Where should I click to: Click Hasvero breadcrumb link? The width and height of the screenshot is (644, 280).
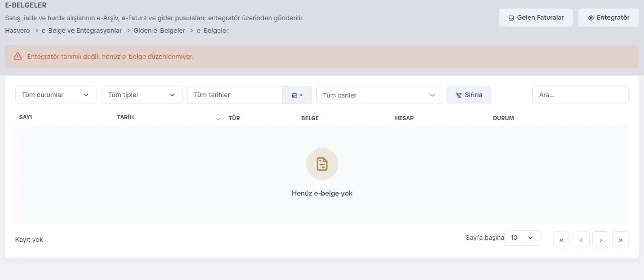click(x=18, y=31)
